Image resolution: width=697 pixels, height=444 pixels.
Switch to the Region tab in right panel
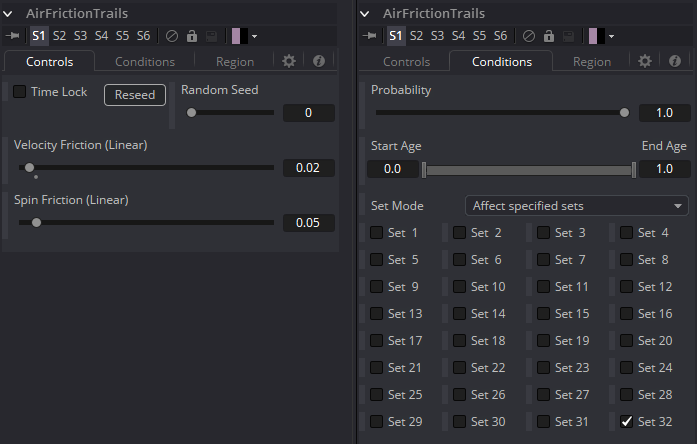(x=592, y=62)
